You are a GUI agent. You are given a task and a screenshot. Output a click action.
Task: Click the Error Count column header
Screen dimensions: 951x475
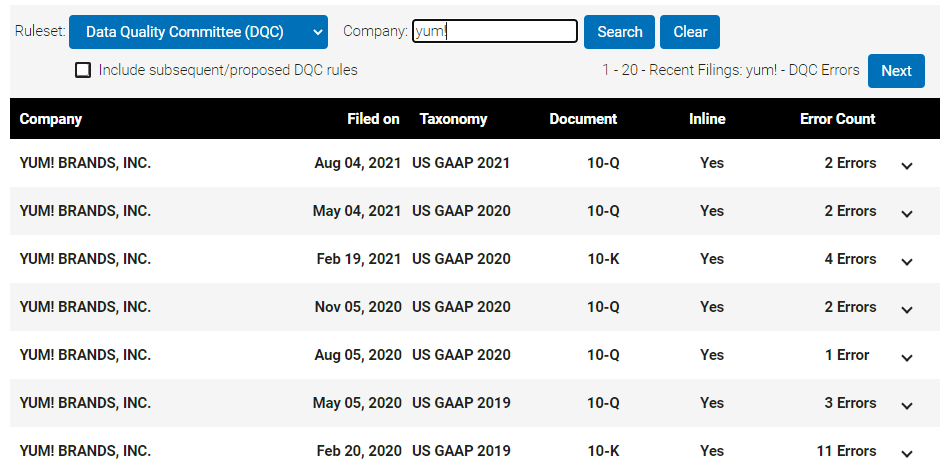click(837, 119)
